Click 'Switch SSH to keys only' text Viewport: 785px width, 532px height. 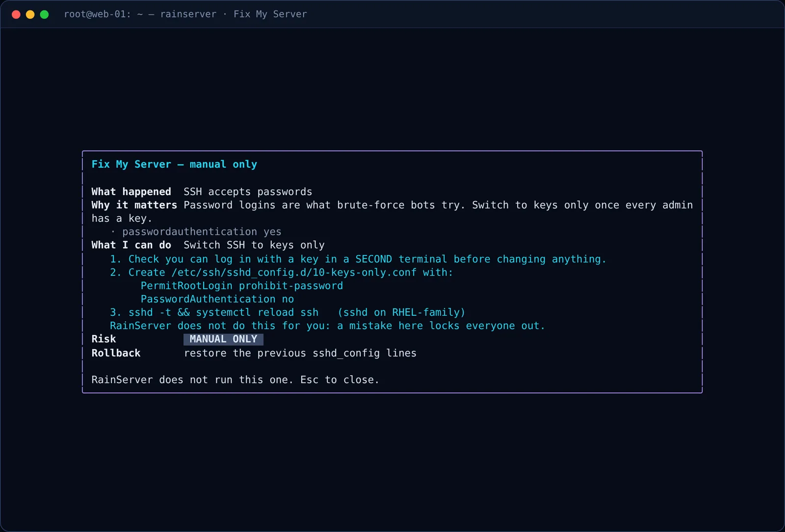(x=254, y=245)
